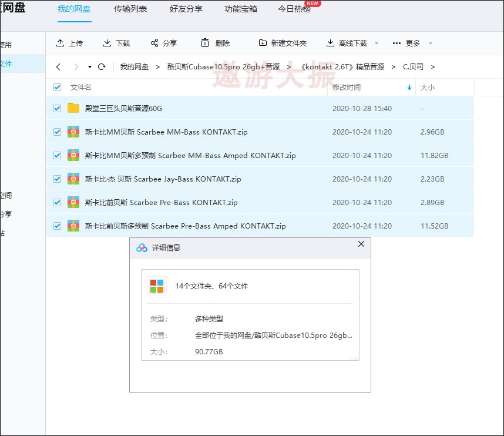Open the 殿堂三巨头贝斯音源60G folder icon

(73, 108)
